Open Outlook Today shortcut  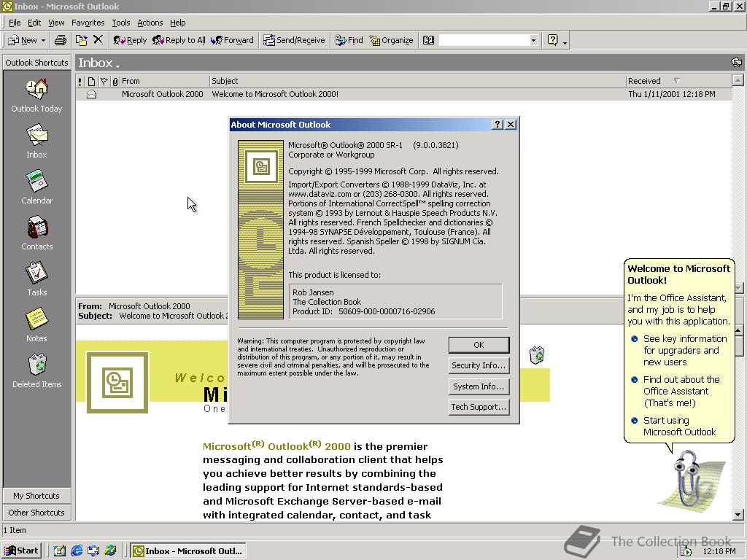[36, 96]
